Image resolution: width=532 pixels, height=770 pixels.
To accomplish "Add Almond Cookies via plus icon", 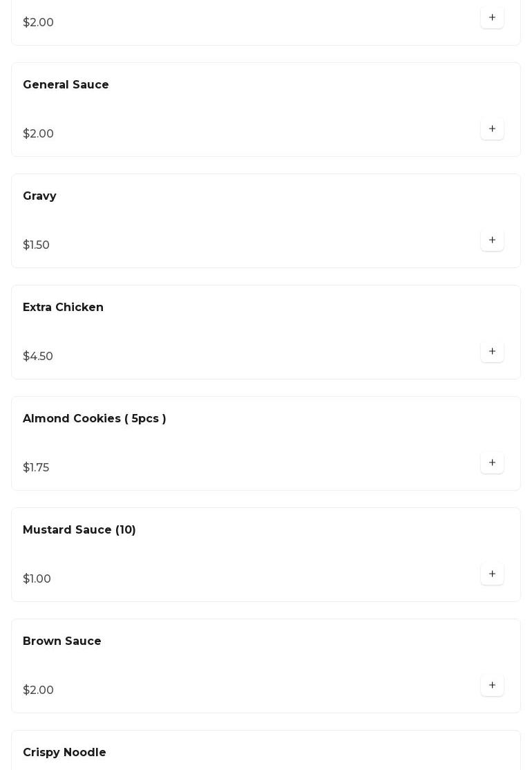I will (492, 463).
